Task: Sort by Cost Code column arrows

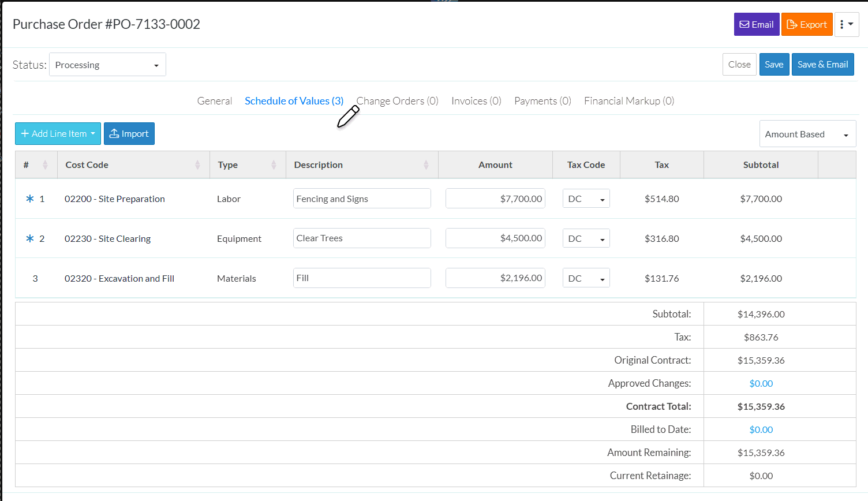Action: point(197,165)
